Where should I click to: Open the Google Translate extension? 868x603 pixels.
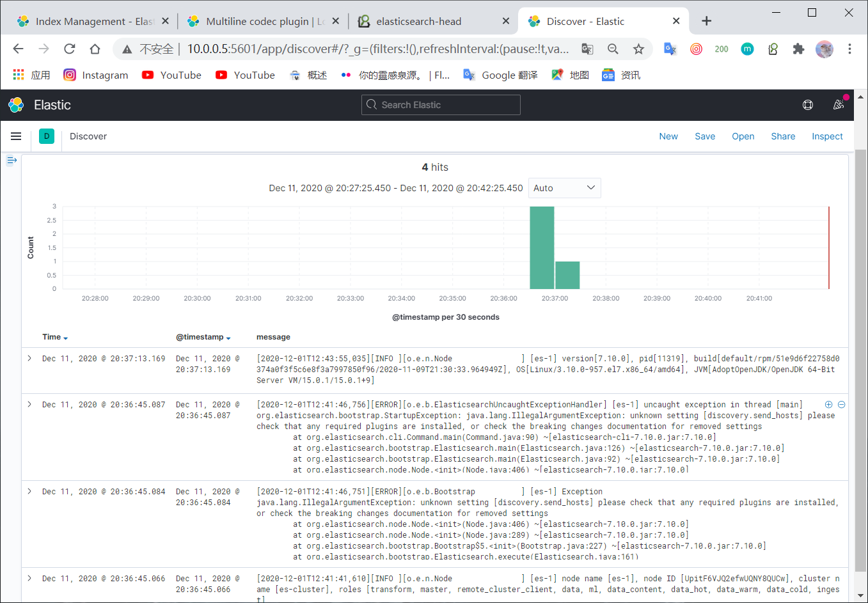coord(670,49)
